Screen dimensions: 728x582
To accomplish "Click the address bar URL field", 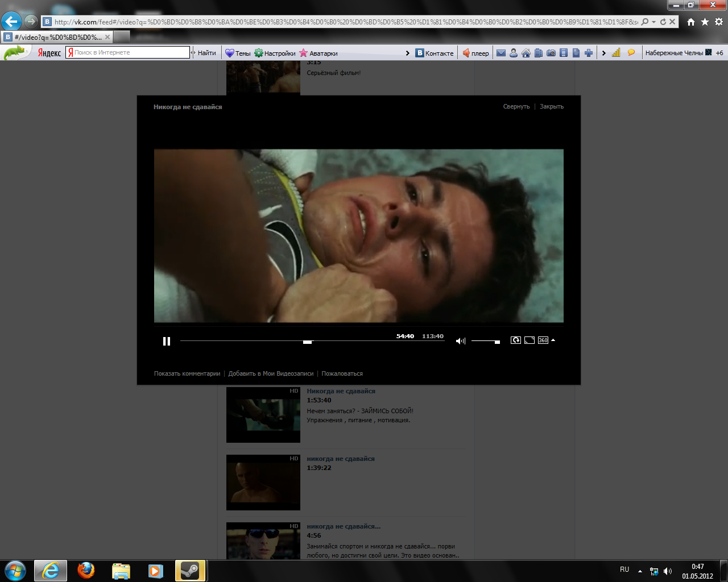I will (345, 22).
